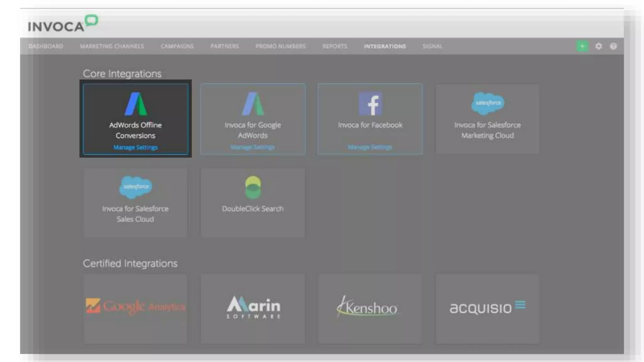
Task: Click the green plus add button
Action: [x=582, y=46]
